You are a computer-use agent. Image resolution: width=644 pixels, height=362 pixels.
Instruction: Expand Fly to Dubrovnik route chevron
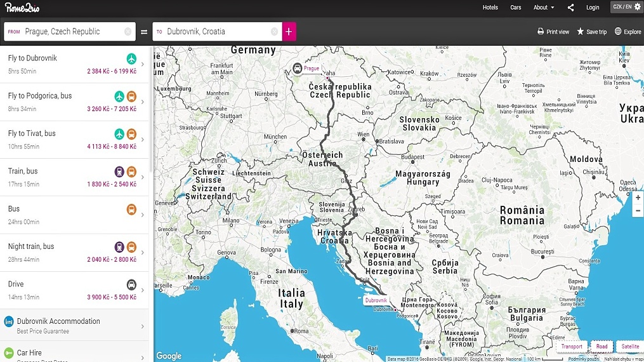(143, 64)
